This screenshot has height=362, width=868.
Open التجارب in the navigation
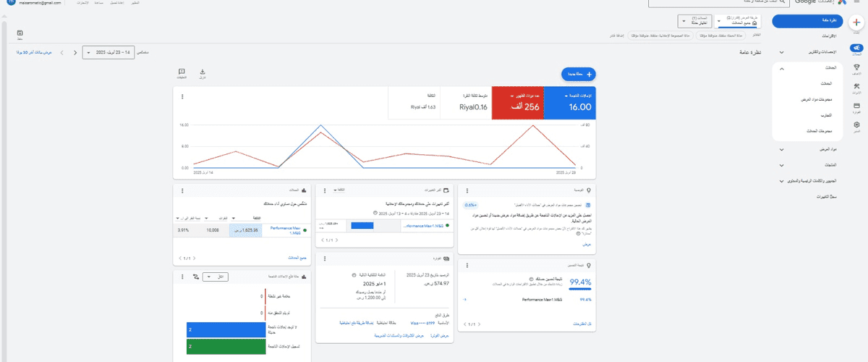827,115
